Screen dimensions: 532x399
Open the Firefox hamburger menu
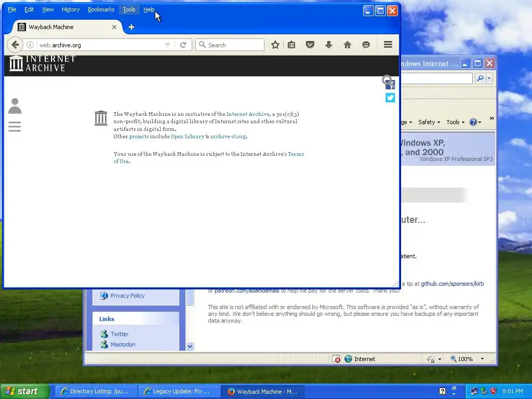tap(388, 45)
